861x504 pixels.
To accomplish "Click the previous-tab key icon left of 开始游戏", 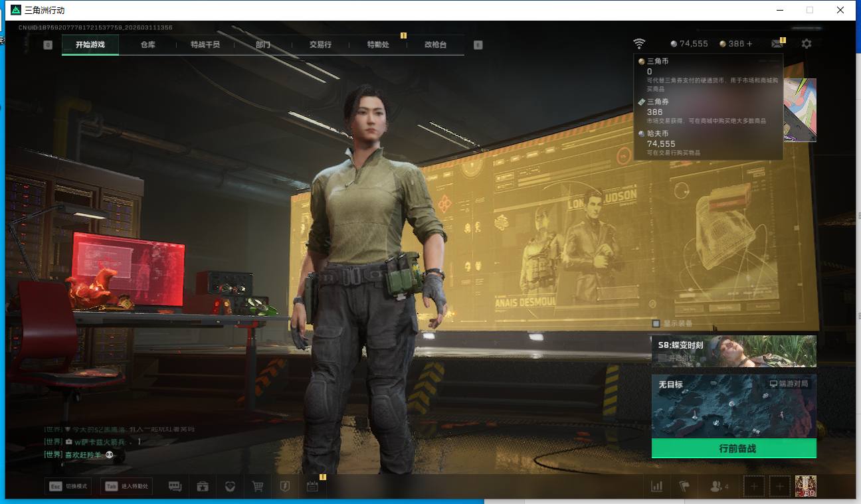I will [48, 44].
